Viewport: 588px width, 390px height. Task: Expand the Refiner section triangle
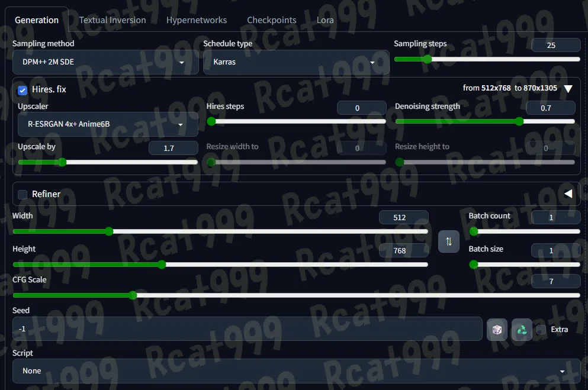pyautogui.click(x=568, y=194)
